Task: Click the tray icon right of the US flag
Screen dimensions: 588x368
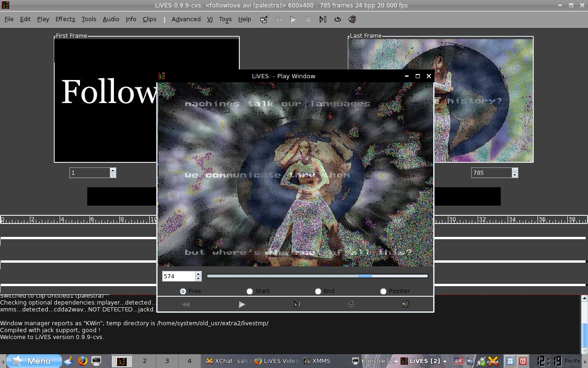Action: pos(470,362)
